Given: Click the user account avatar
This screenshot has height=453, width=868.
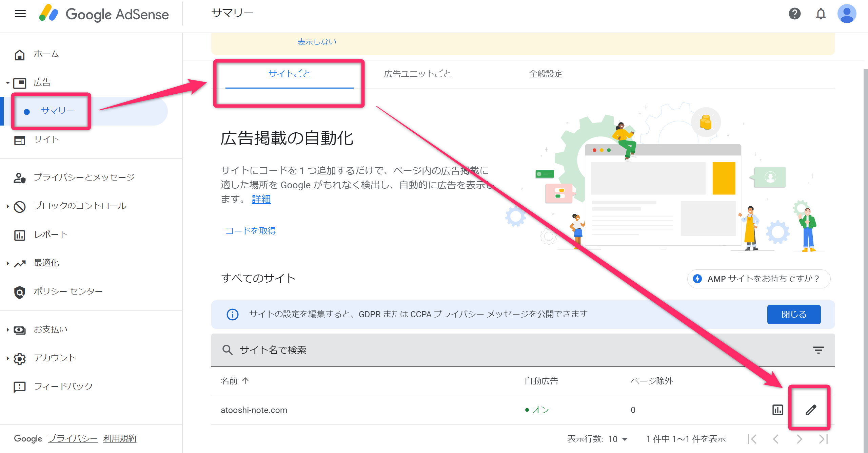Looking at the screenshot, I should coord(847,14).
